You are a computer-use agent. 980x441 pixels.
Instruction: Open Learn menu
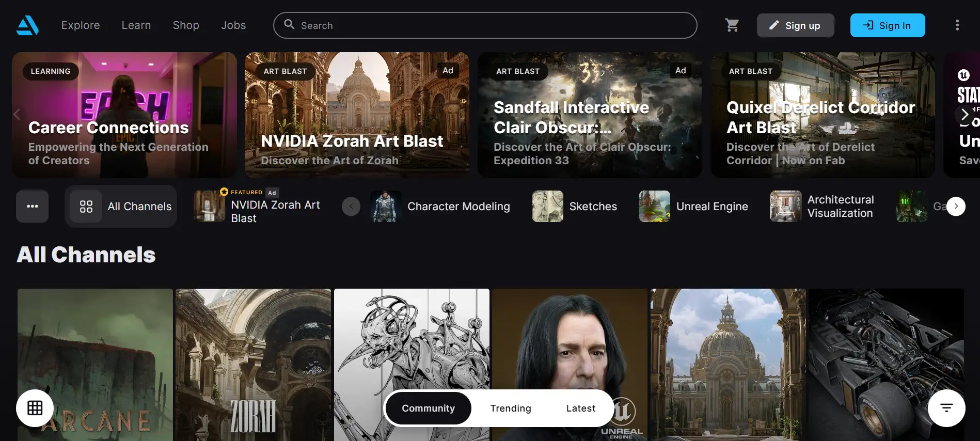tap(136, 25)
